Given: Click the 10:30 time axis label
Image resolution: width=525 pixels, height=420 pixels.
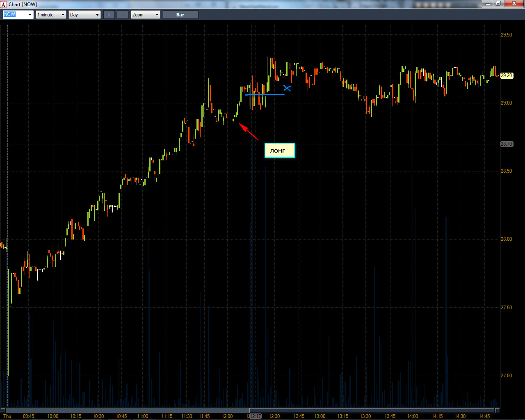Looking at the screenshot, I should pos(98,416).
